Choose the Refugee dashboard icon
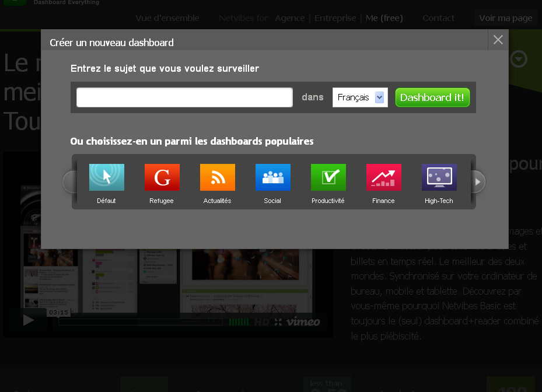 coord(162,177)
